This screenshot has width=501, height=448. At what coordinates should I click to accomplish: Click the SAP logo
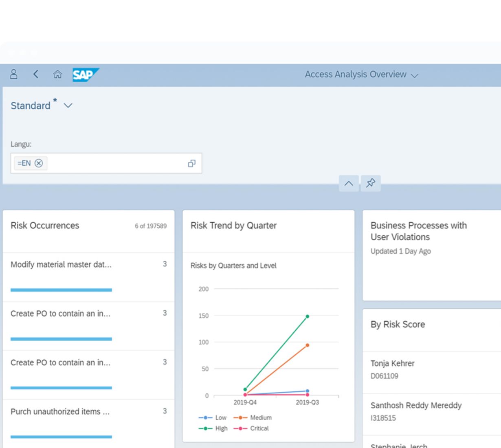click(85, 75)
